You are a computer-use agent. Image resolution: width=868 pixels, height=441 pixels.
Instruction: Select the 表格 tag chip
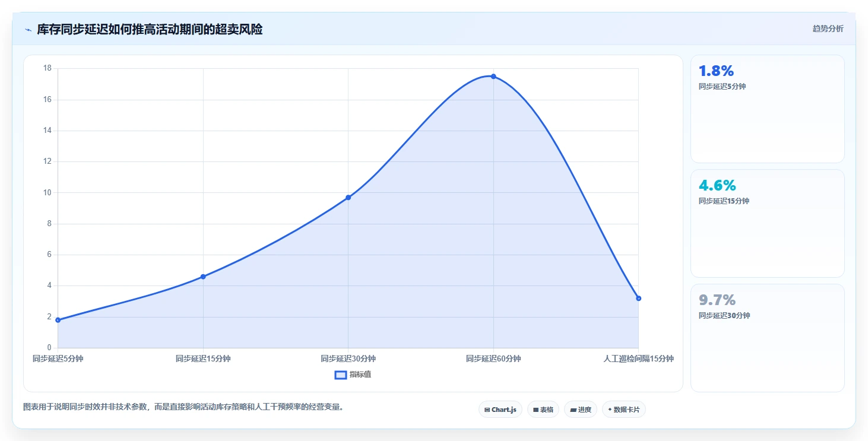coord(543,410)
